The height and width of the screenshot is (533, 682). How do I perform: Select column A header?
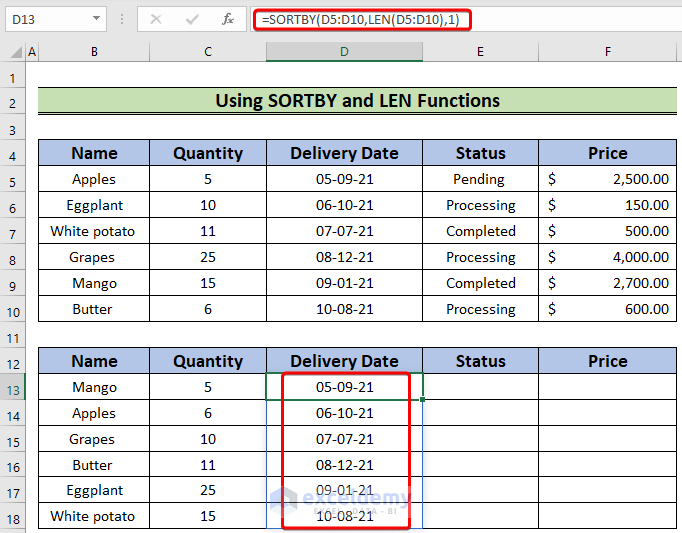pos(32,52)
